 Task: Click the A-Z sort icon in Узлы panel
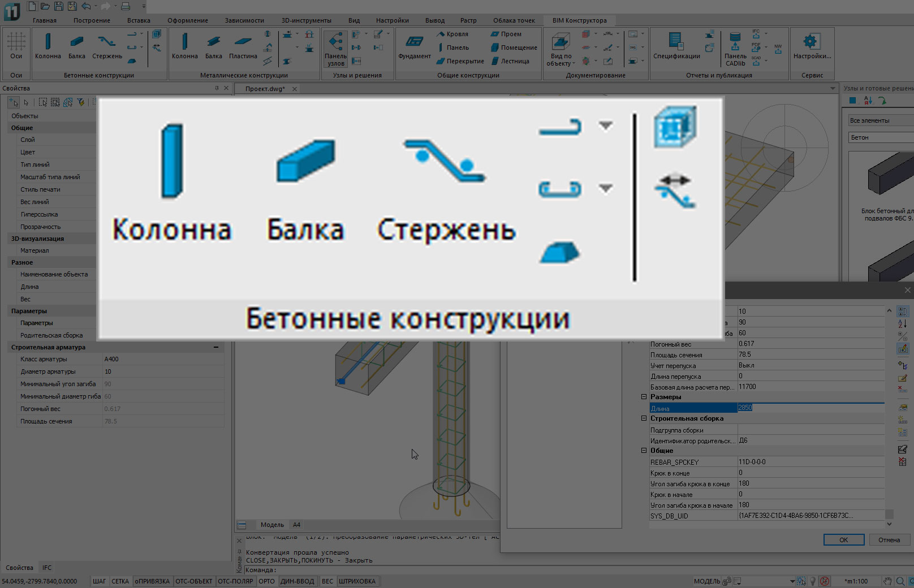click(868, 101)
